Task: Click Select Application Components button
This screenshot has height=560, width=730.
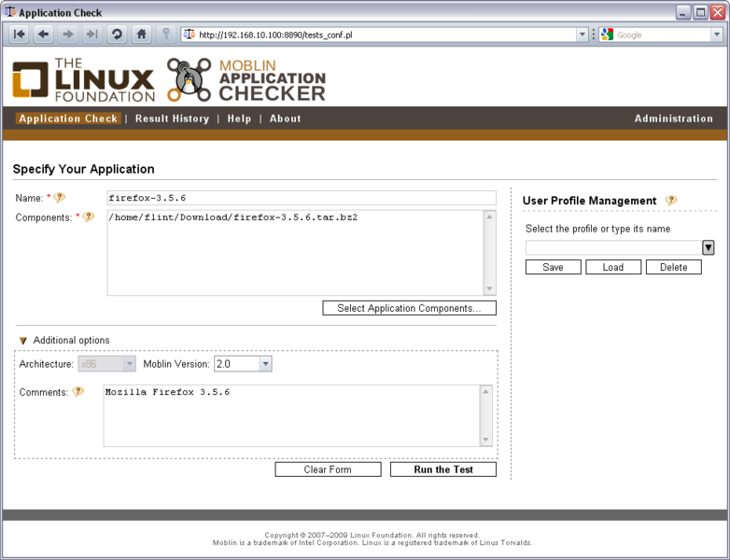Action: (409, 308)
